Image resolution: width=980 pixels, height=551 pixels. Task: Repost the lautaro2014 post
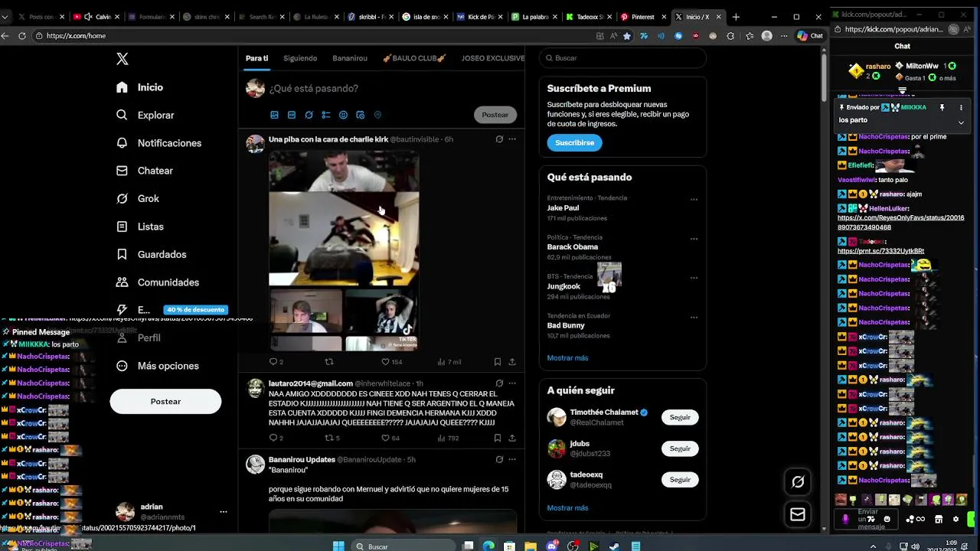pos(329,439)
